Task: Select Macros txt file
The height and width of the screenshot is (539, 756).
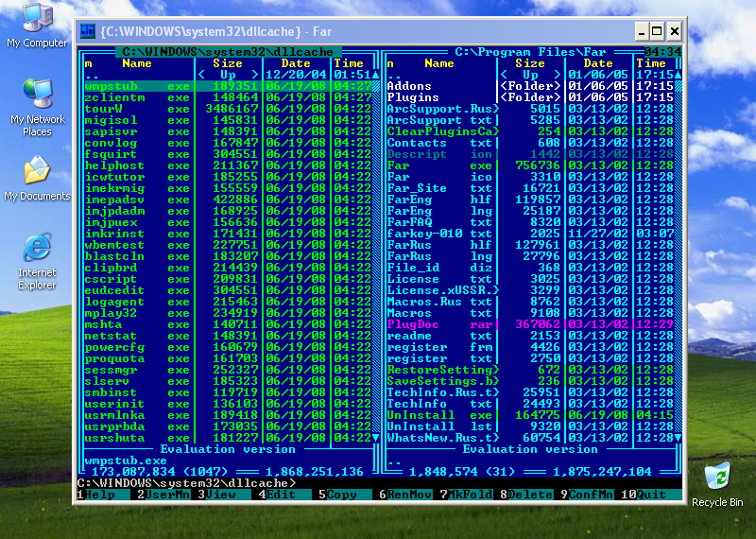Action: [530, 313]
